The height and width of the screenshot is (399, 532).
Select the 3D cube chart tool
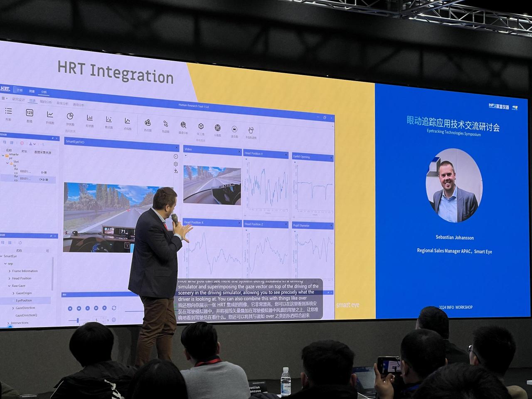[201, 128]
